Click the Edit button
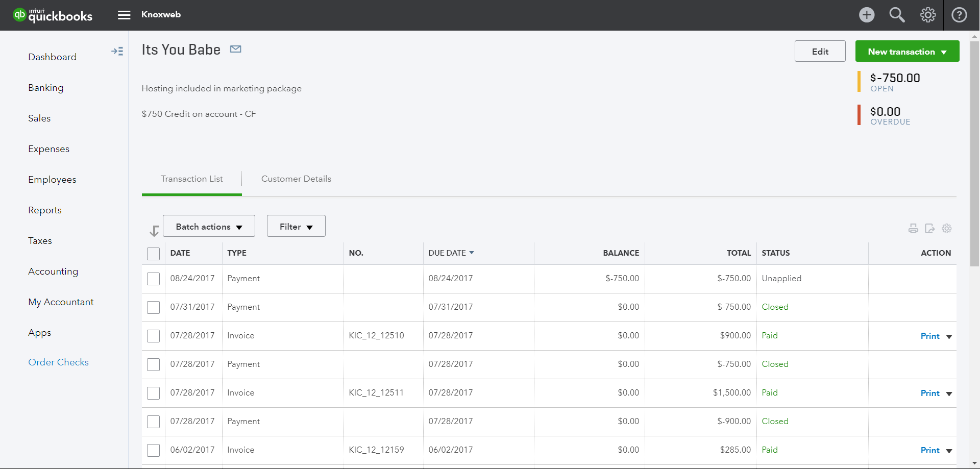Screen dimensions: 980x469 pos(820,52)
